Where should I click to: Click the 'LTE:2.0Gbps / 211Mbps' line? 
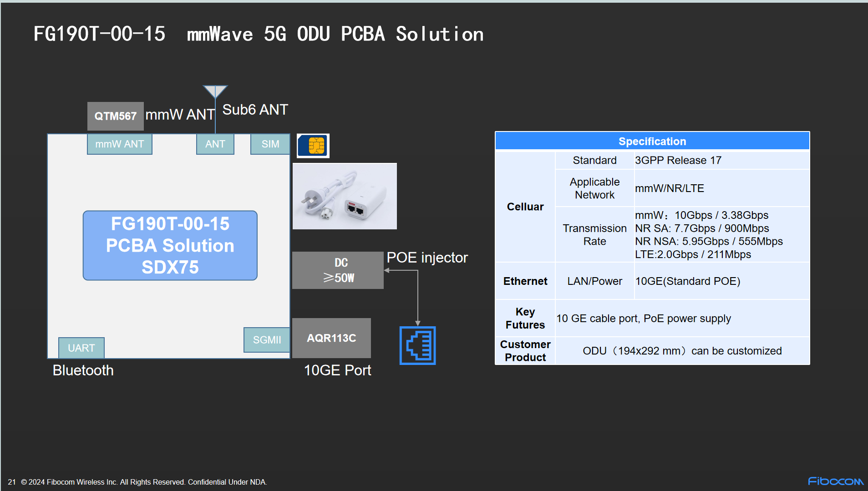693,254
